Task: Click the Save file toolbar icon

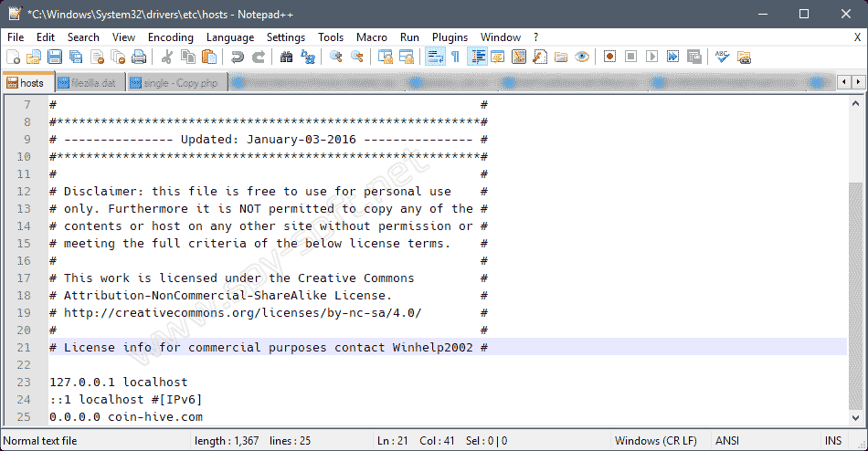Action: 54,57
